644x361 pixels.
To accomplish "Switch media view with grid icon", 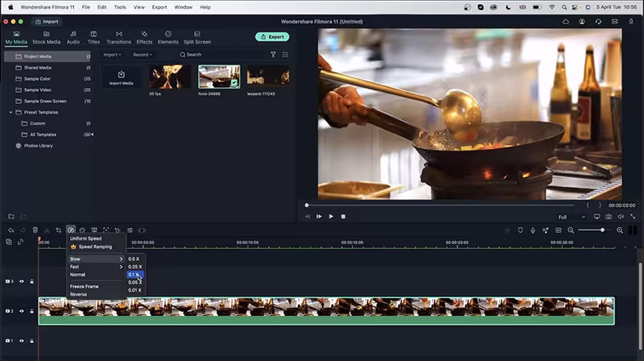I will [x=285, y=54].
